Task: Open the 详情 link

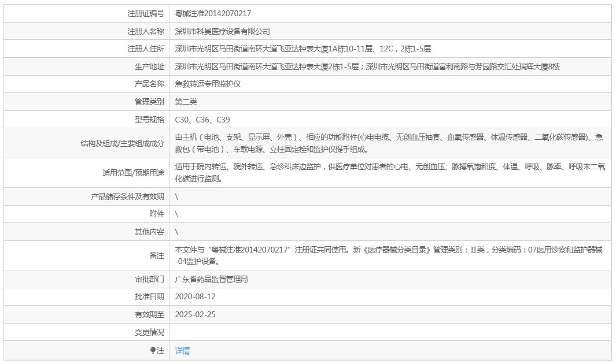Action: point(182,351)
